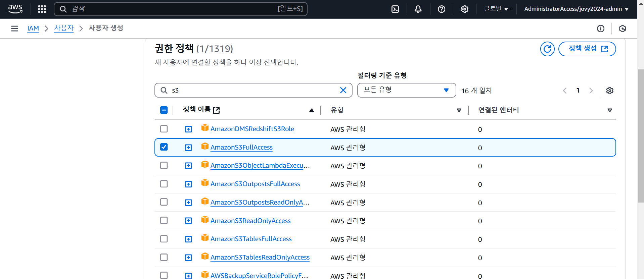Select the AmazonDMSRedshiftS3Role checkbox
Viewport: 644px width, 279px height.
[x=164, y=129]
